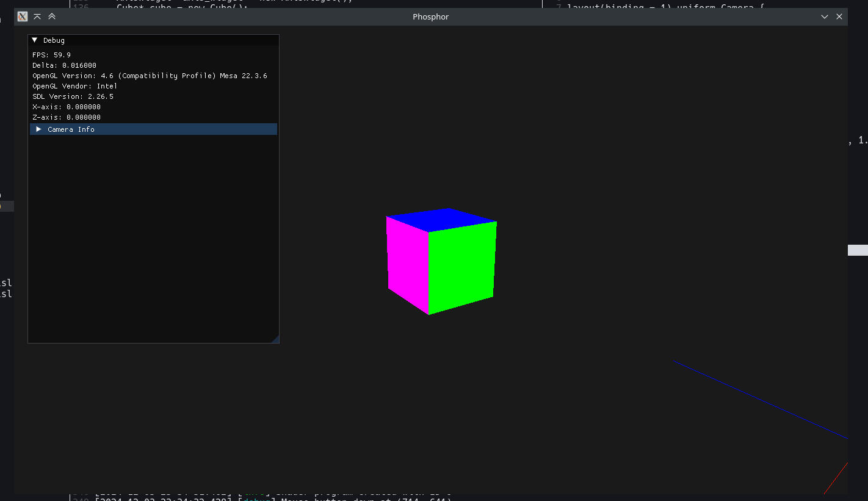
Task: Click the resize grip of the Debug panel
Action: click(276, 339)
